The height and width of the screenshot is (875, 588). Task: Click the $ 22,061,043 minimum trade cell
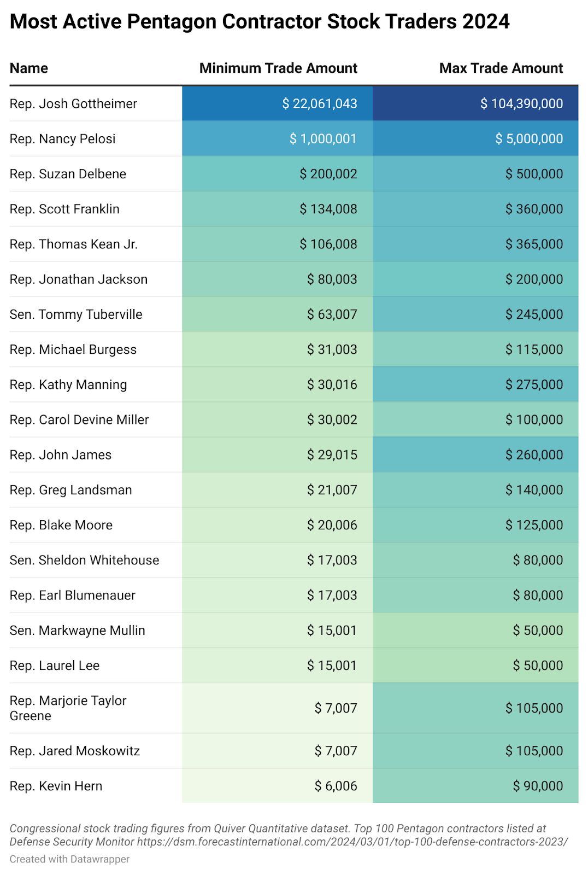tap(320, 104)
